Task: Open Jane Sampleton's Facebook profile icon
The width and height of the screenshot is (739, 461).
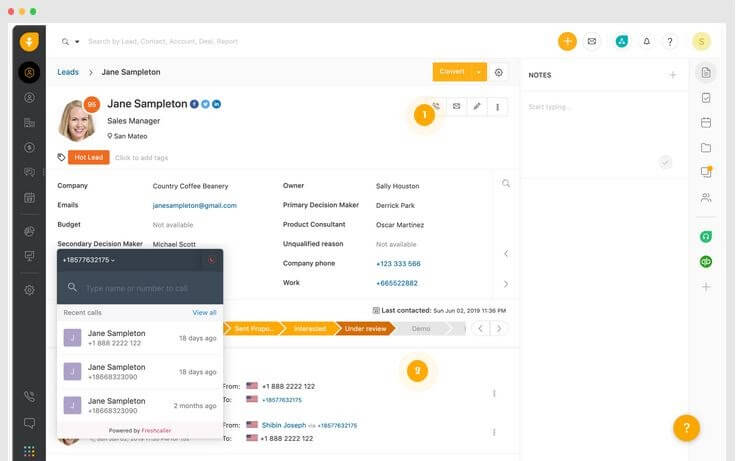Action: (x=194, y=104)
